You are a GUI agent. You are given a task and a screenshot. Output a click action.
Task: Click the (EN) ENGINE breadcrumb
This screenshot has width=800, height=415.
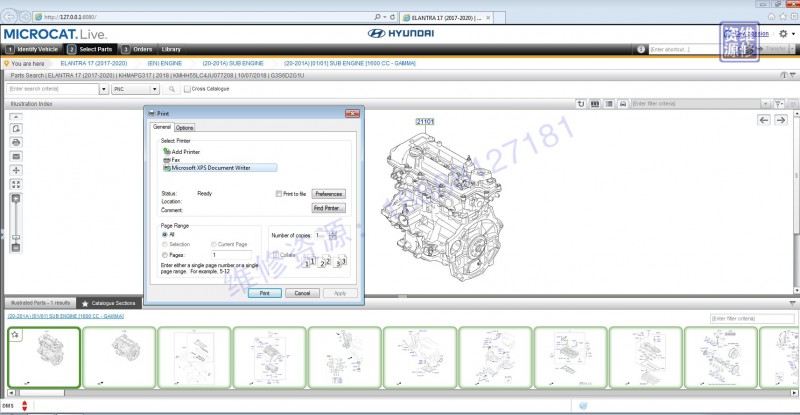165,63
